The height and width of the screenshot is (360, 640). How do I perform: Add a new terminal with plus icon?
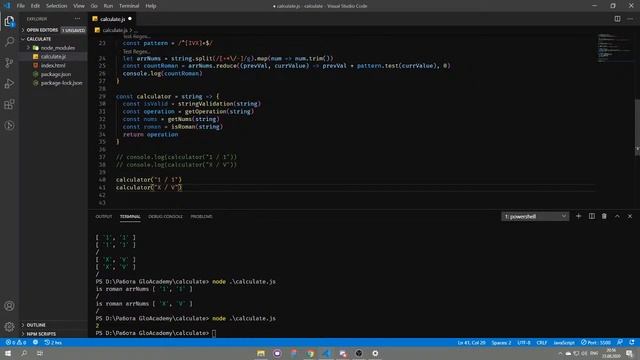click(578, 216)
